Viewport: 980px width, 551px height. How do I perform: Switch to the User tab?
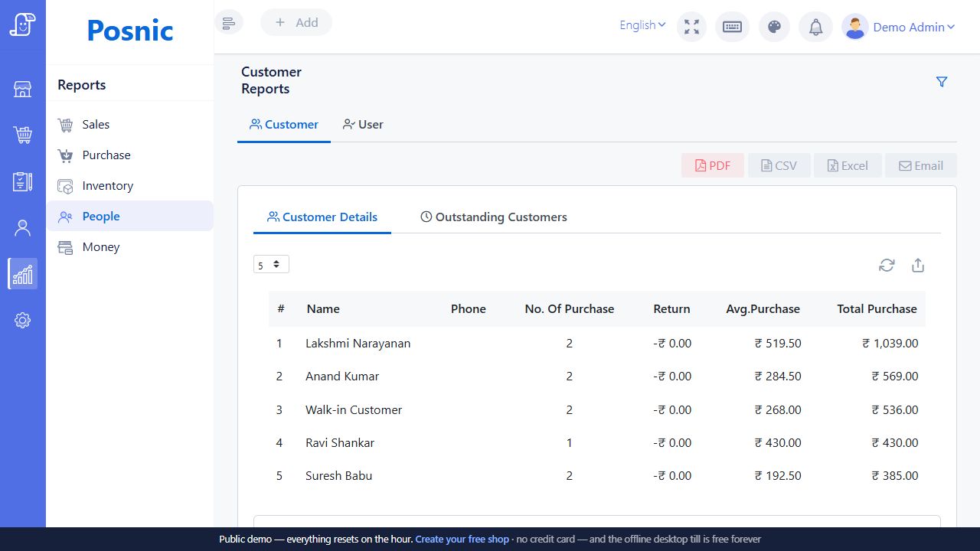pyautogui.click(x=363, y=124)
